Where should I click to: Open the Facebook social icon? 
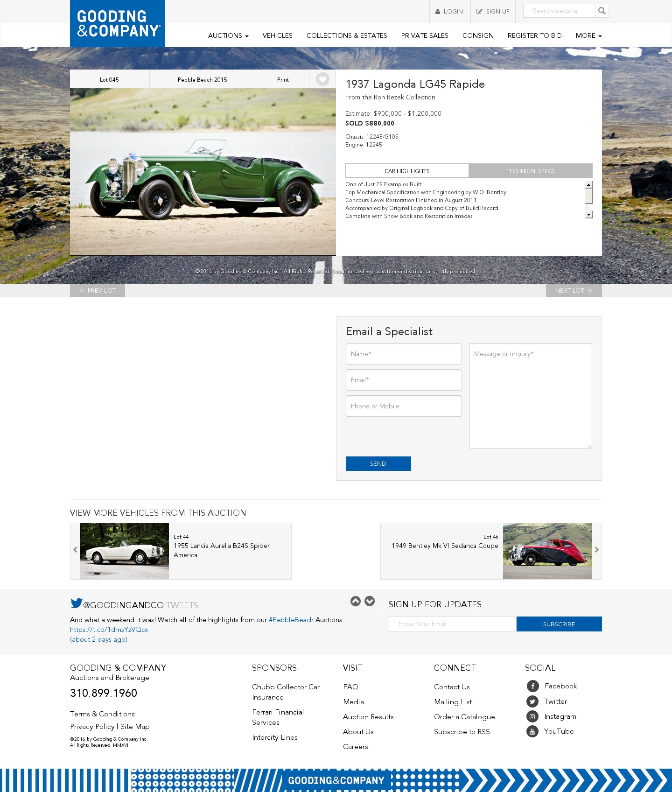[532, 686]
